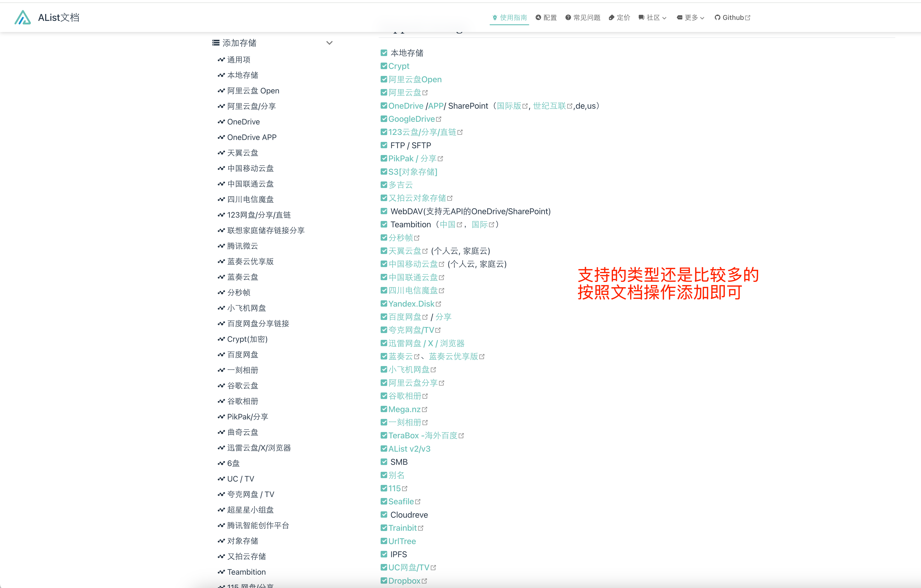Click the workflow icon beside 6盘
The image size is (921, 588).
coord(221,463)
